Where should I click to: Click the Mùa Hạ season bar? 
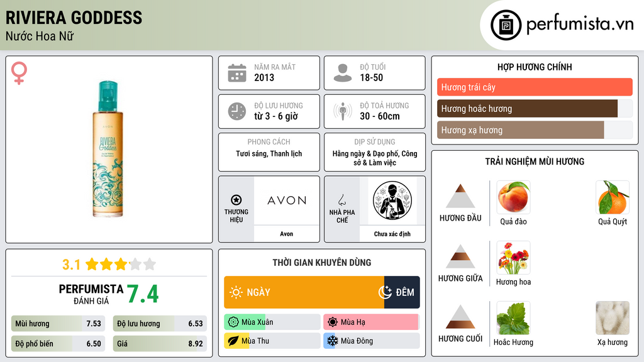[371, 322]
